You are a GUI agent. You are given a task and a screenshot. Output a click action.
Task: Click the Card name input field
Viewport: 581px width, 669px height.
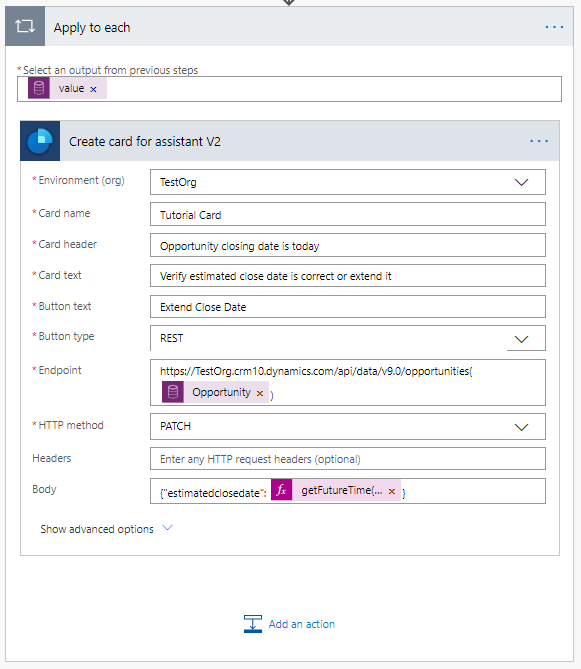348,214
